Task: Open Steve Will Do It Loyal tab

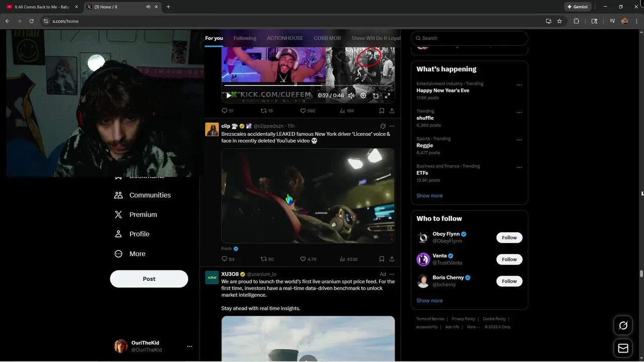Action: tap(376, 38)
